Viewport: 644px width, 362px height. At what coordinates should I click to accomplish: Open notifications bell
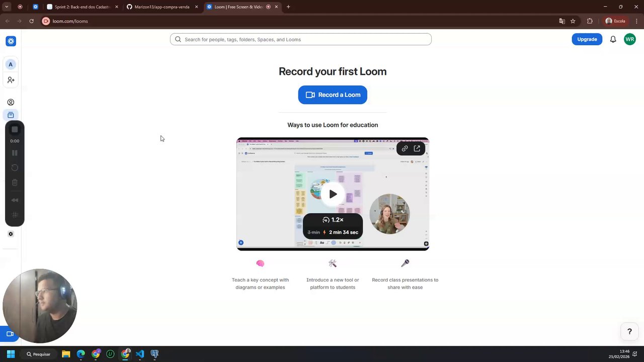click(x=613, y=39)
